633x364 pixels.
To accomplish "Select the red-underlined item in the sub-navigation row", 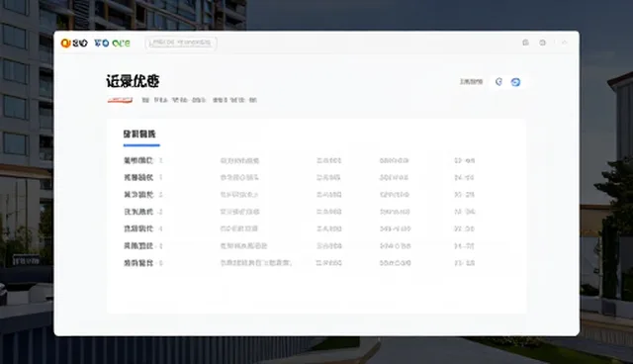I will pyautogui.click(x=120, y=100).
